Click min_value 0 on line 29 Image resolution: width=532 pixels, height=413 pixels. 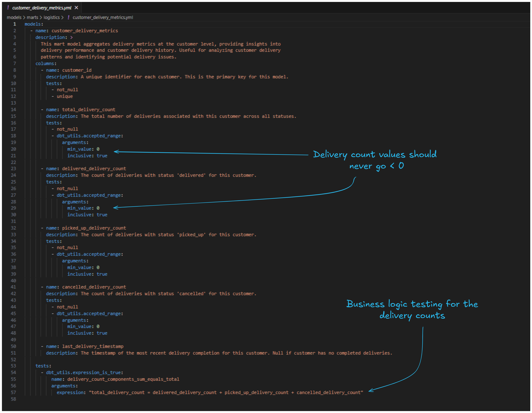click(x=83, y=208)
